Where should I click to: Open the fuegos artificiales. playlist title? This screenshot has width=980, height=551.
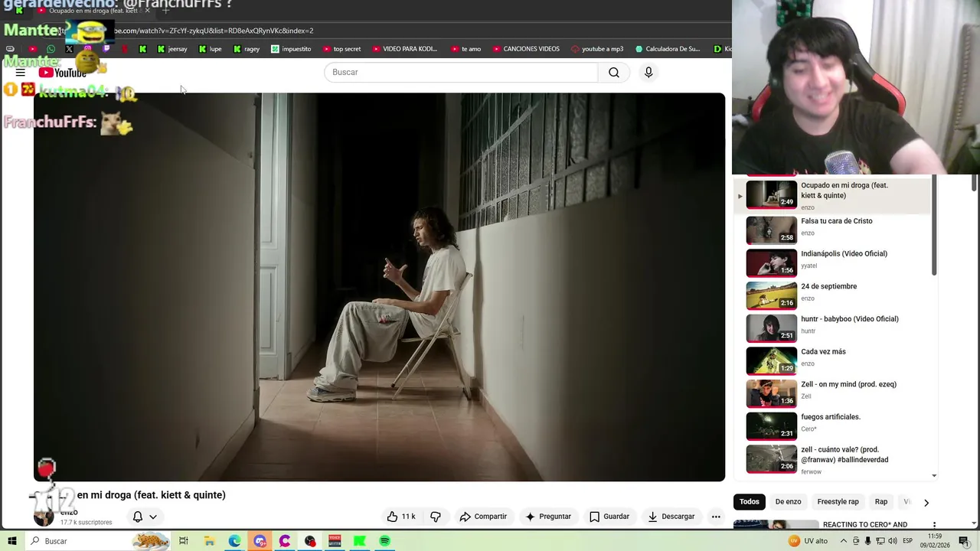(x=831, y=417)
